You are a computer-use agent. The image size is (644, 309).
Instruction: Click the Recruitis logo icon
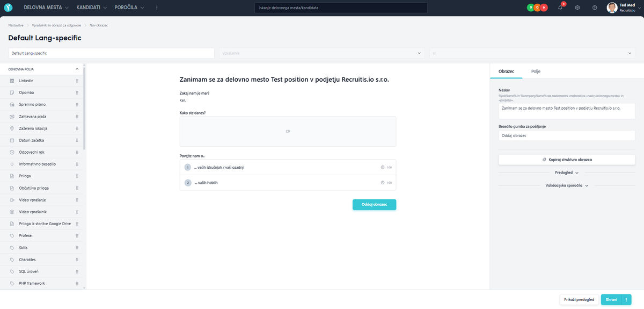point(8,8)
